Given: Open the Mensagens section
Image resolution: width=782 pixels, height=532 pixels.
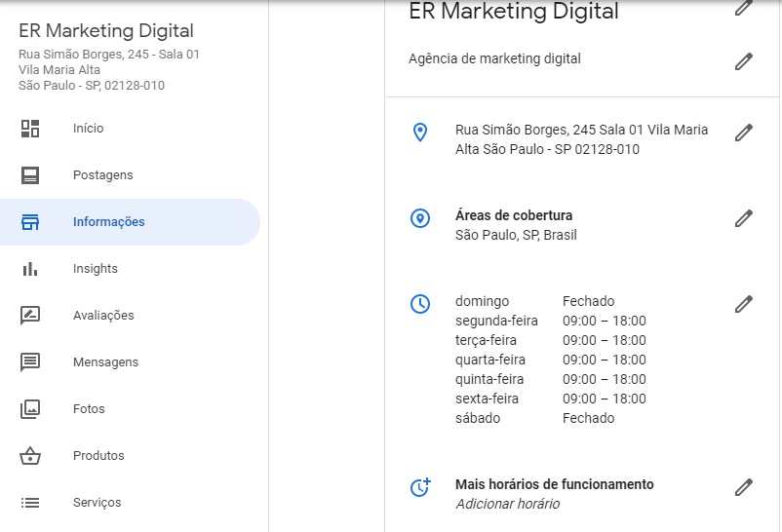Looking at the screenshot, I should (x=130, y=362).
